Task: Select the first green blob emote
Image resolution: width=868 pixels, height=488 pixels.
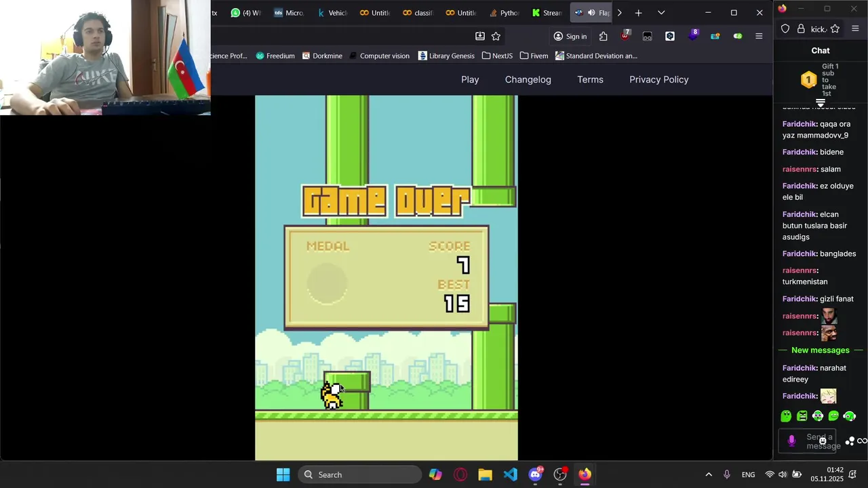Action: (787, 416)
